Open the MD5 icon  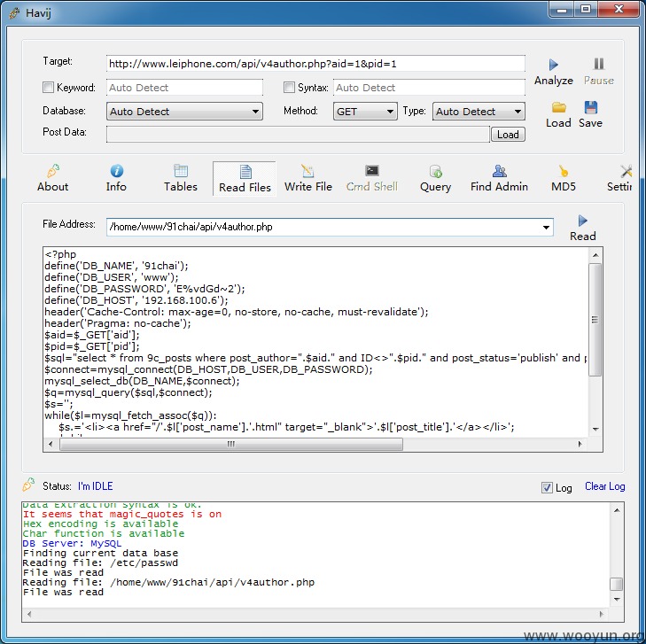564,170
